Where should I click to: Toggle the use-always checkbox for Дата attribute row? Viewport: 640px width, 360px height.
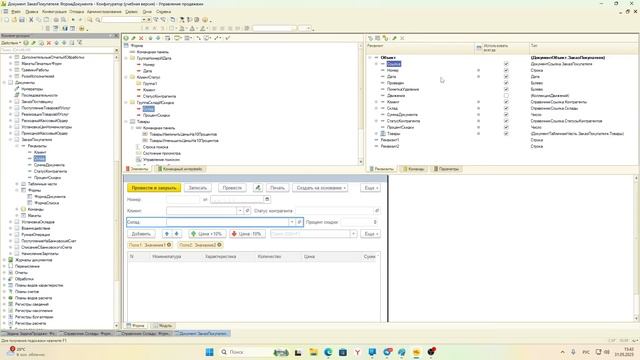[506, 77]
